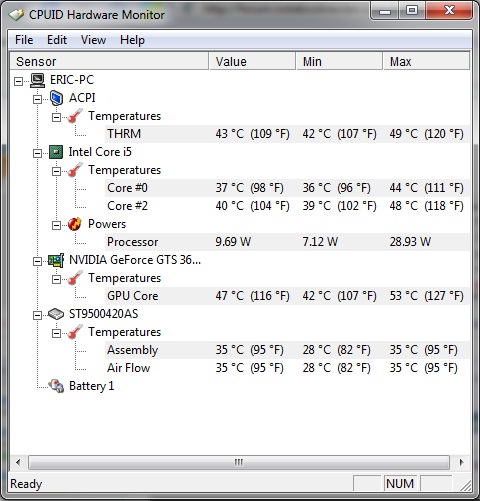
Task: Click the scroll left arrow
Action: (x=18, y=462)
